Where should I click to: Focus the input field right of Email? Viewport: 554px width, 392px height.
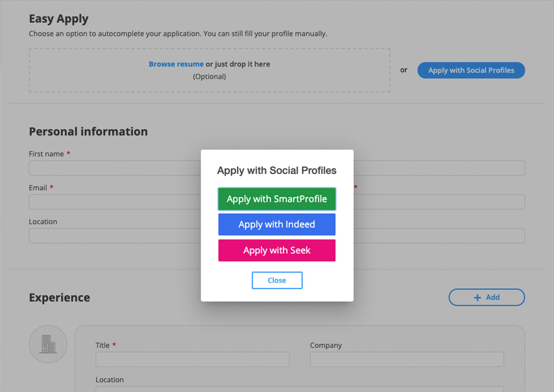point(439,202)
